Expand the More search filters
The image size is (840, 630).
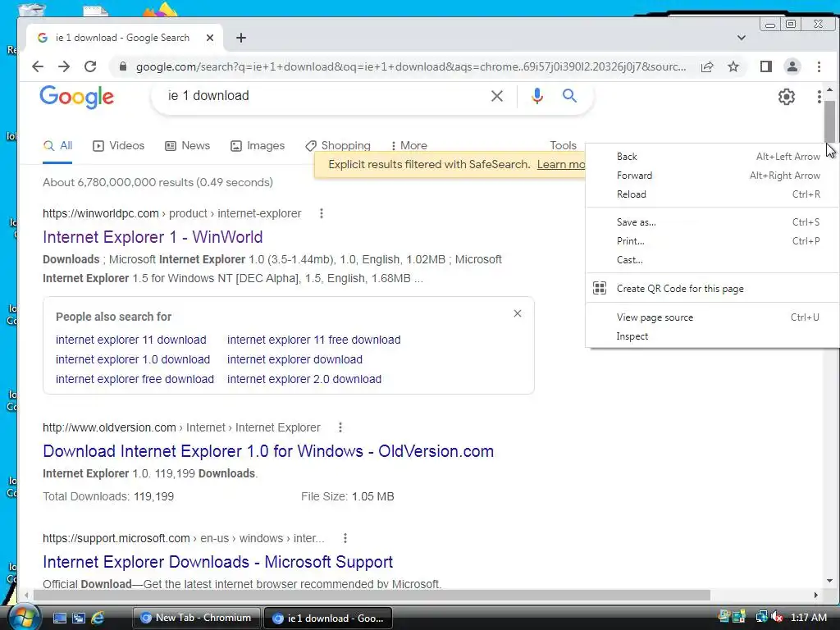point(409,146)
